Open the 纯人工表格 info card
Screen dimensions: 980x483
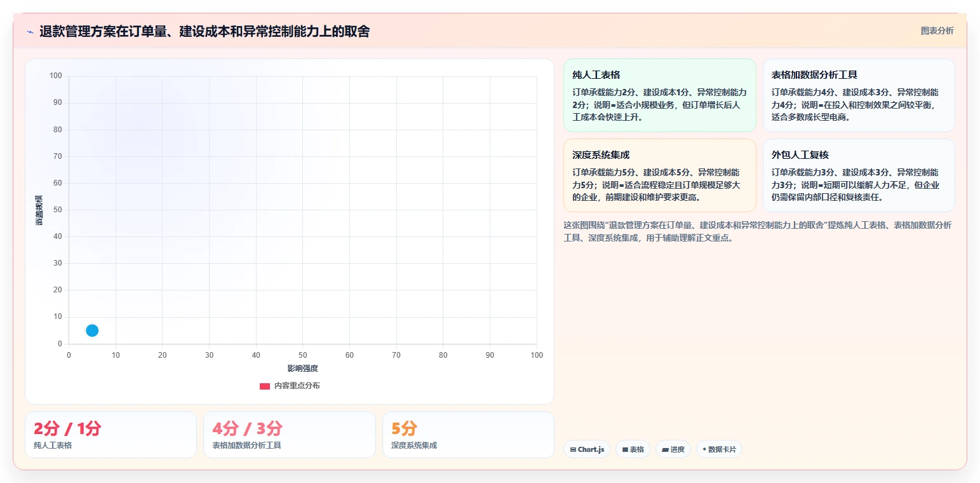tap(659, 95)
